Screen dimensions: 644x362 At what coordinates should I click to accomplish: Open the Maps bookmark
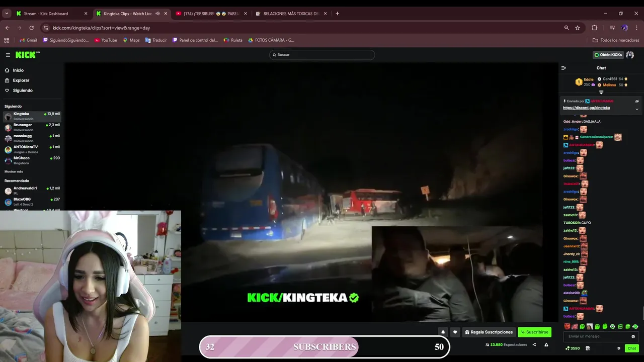point(131,40)
